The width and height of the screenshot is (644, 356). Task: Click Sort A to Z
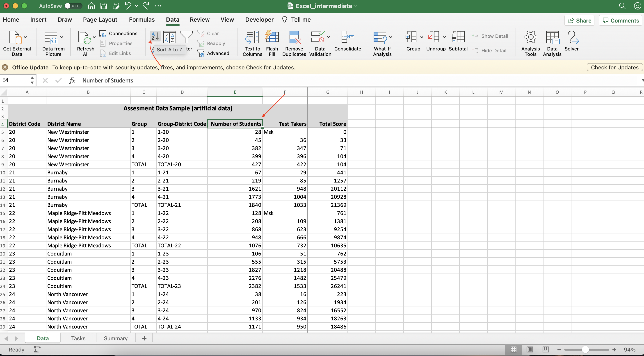155,37
